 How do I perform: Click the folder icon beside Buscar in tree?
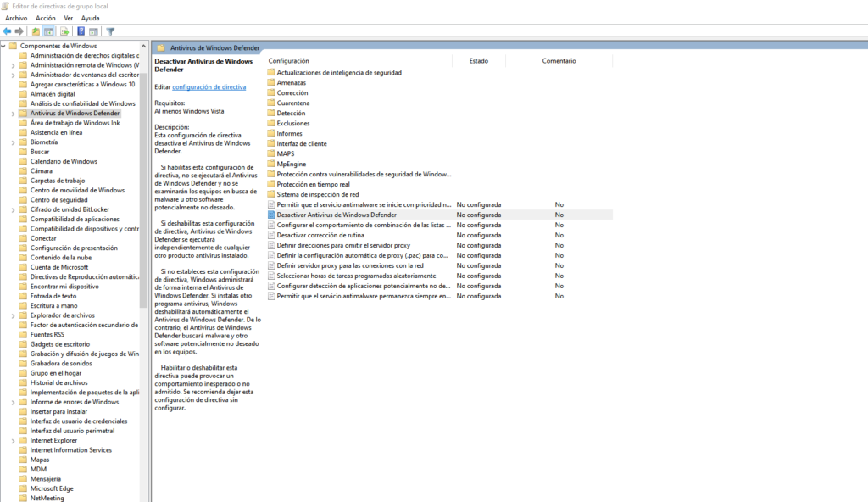(23, 152)
